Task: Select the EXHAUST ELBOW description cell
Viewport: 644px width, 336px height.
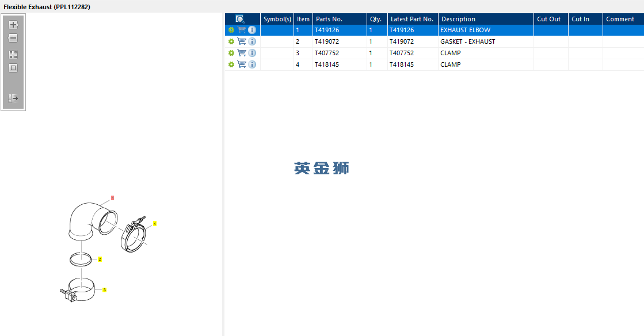Action: (486, 30)
